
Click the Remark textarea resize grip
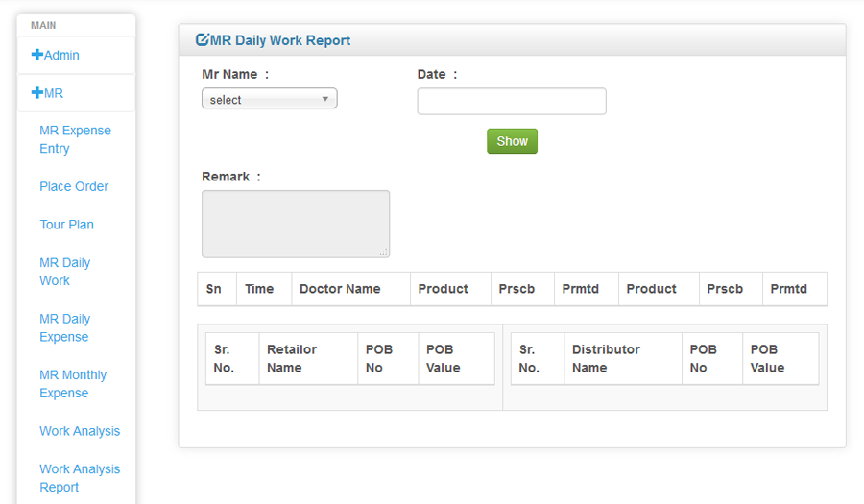point(383,252)
